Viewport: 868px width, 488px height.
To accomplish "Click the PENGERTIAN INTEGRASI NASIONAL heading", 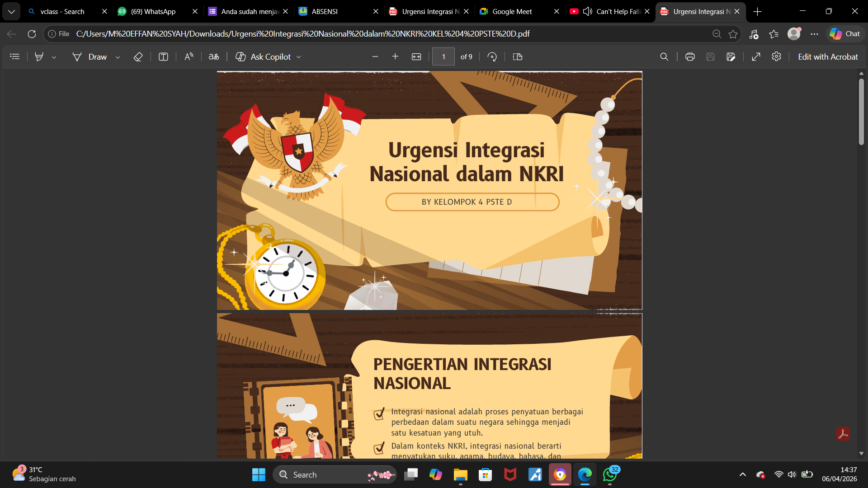I will (462, 374).
